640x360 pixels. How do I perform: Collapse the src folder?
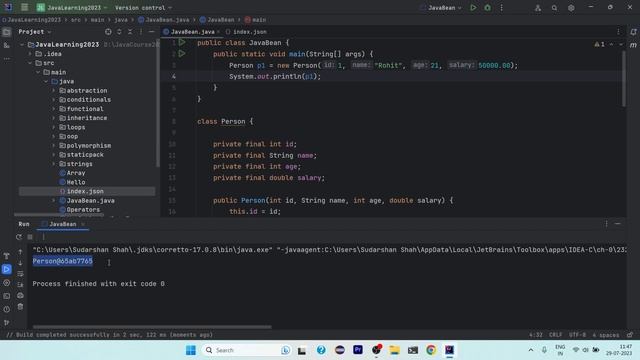click(x=31, y=63)
